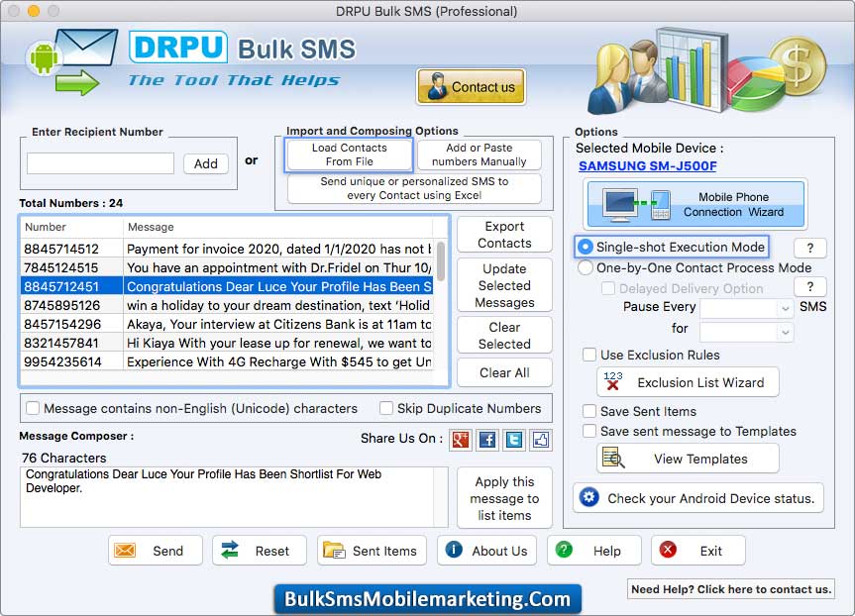Toggle Delayed Delivery Option checkbox
855x616 pixels.
pos(608,288)
